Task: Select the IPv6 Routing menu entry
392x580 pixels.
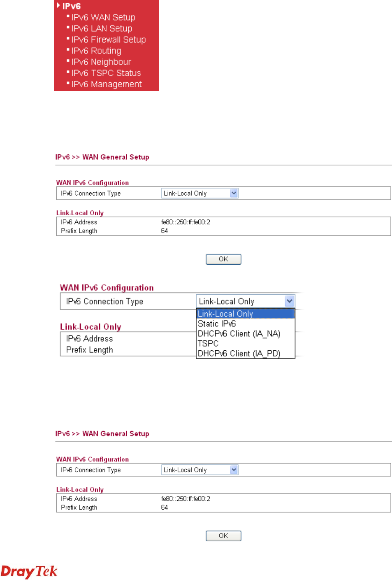Action: (96, 51)
